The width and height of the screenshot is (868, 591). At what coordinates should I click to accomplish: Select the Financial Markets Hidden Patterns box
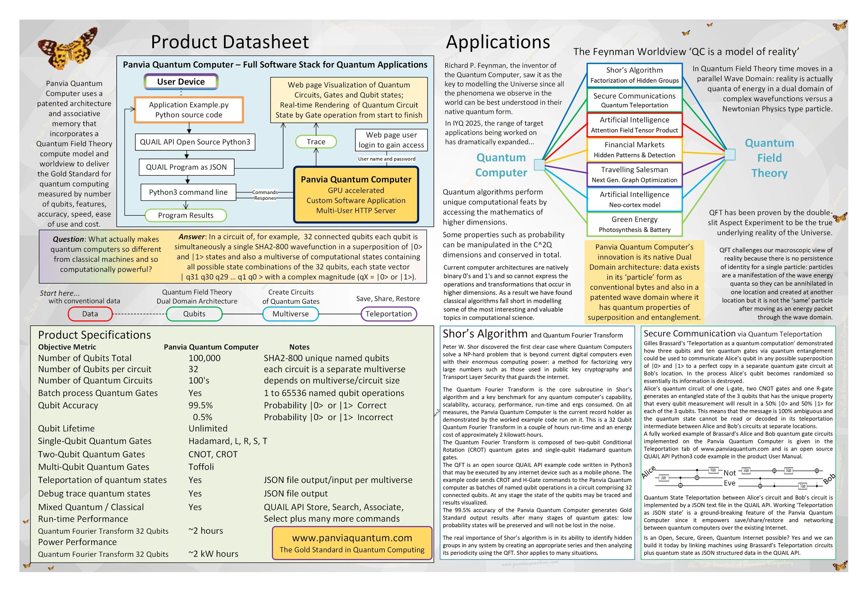click(635, 150)
